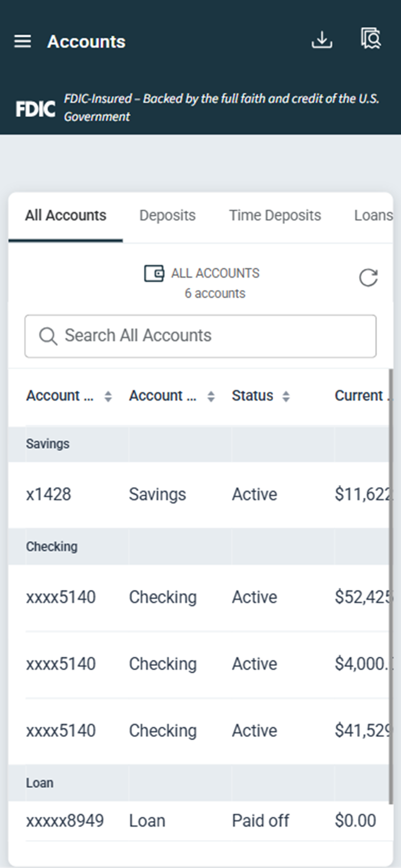This screenshot has width=401, height=868.
Task: Click the download icon in header
Action: (x=322, y=40)
